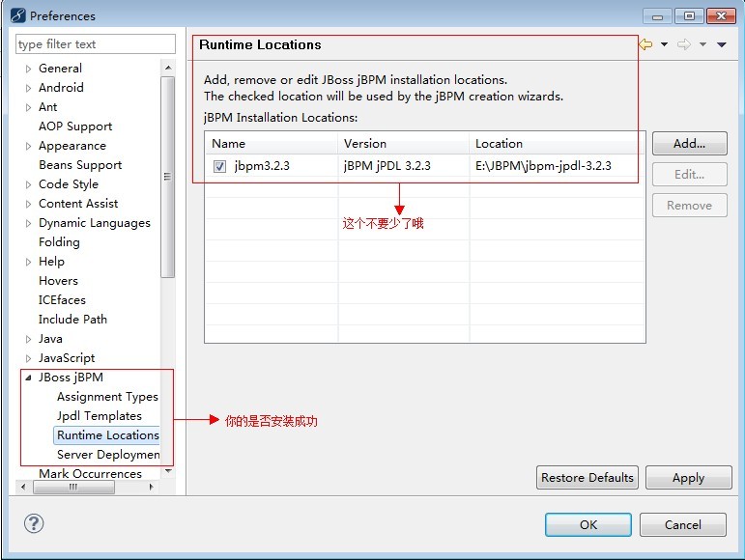This screenshot has height=560, width=745.
Task: Select Hovers in the preferences tree
Action: coord(58,280)
